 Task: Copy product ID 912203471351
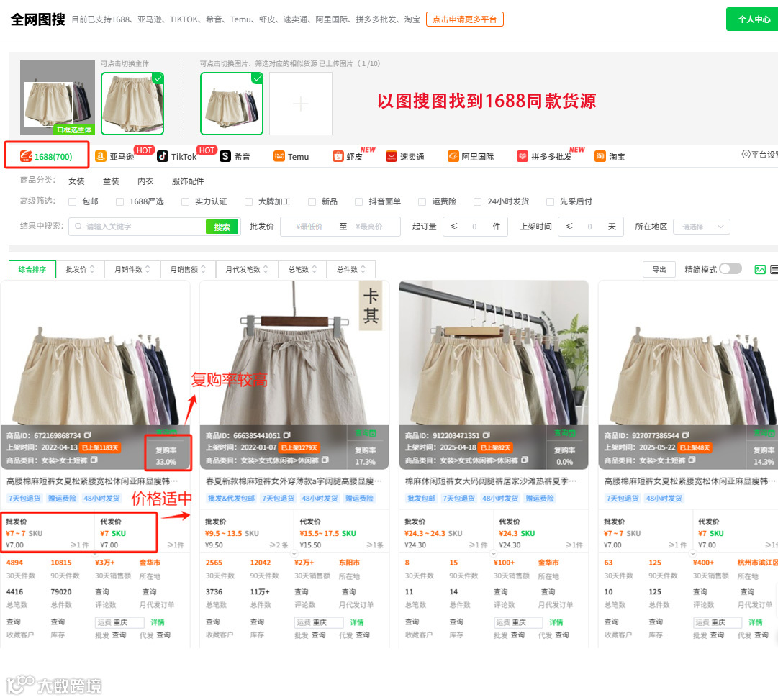pos(487,435)
